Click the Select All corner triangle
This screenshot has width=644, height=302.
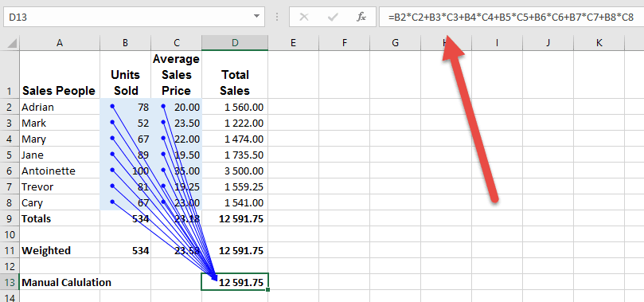(12, 43)
